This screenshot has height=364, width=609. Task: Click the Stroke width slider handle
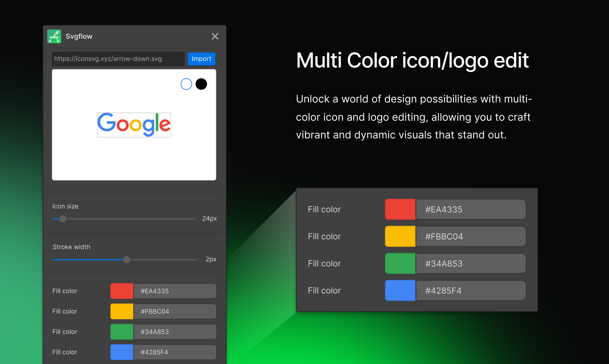tap(126, 260)
